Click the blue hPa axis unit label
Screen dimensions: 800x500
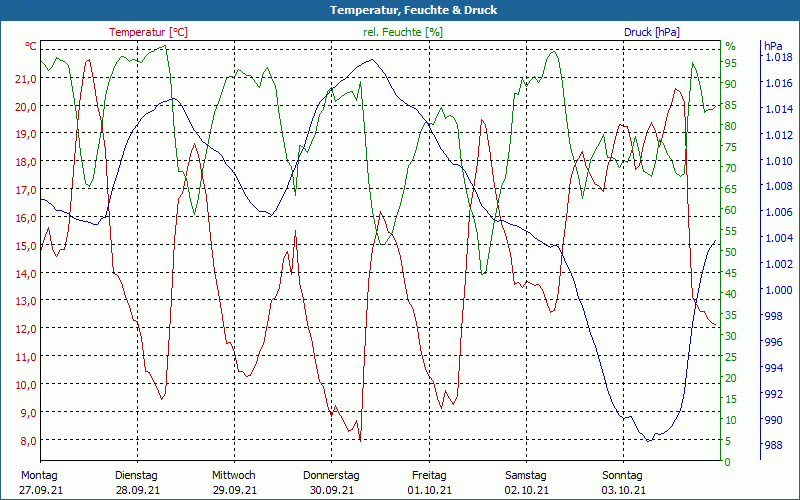tap(773, 46)
